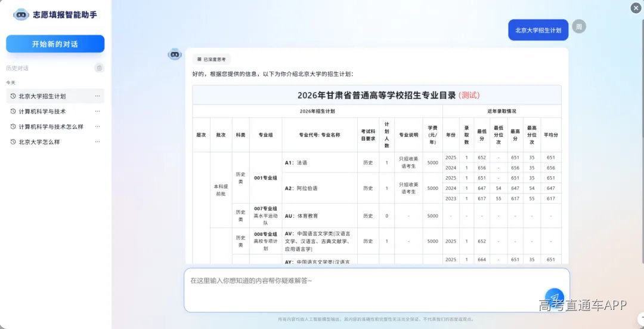Open more options for 北京大学招生计划

point(97,96)
